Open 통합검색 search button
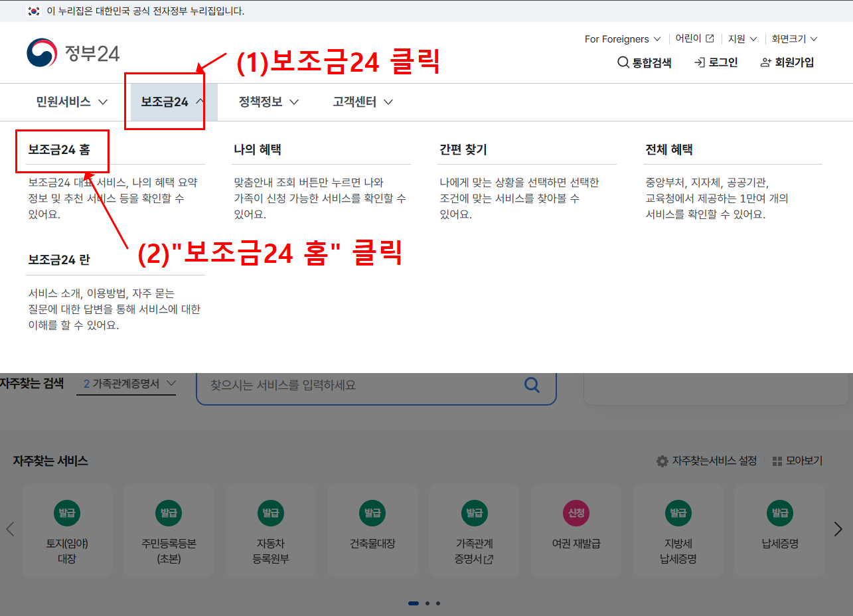 click(x=645, y=62)
